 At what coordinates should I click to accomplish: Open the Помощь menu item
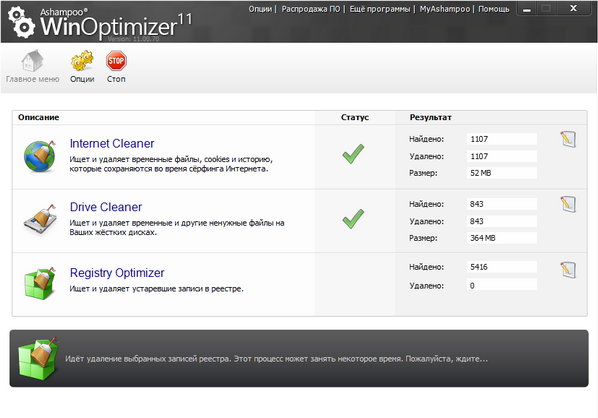point(494,9)
